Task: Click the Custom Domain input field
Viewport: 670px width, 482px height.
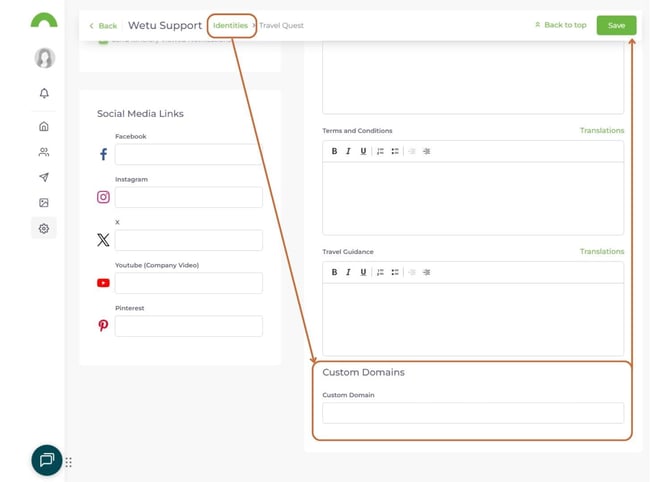Action: 472,413
